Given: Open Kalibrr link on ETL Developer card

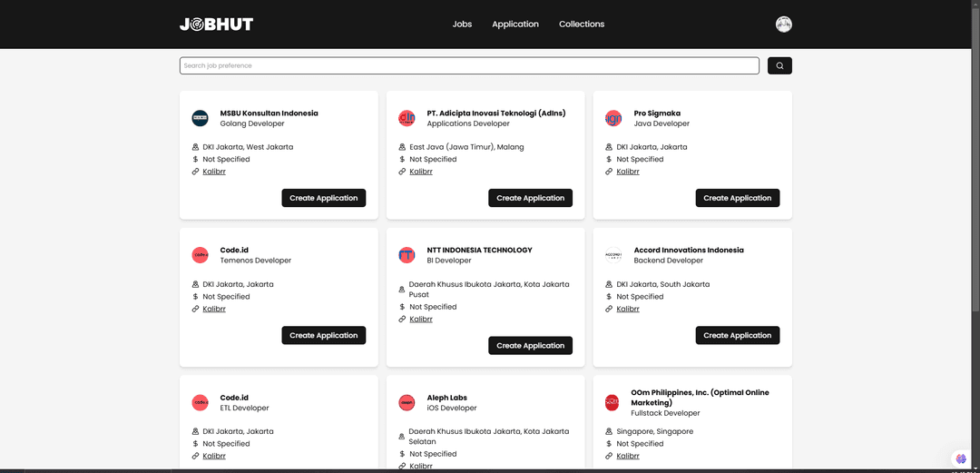Looking at the screenshot, I should 214,456.
